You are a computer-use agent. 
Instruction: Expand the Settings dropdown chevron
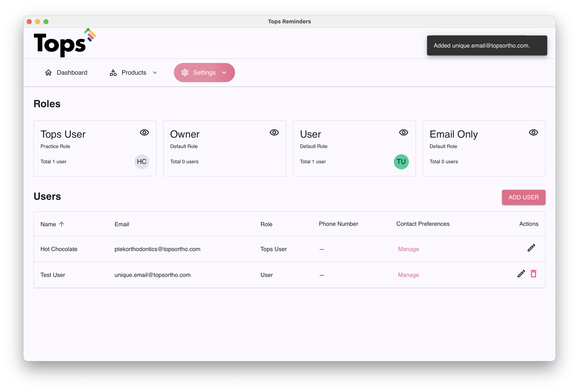pyautogui.click(x=224, y=73)
